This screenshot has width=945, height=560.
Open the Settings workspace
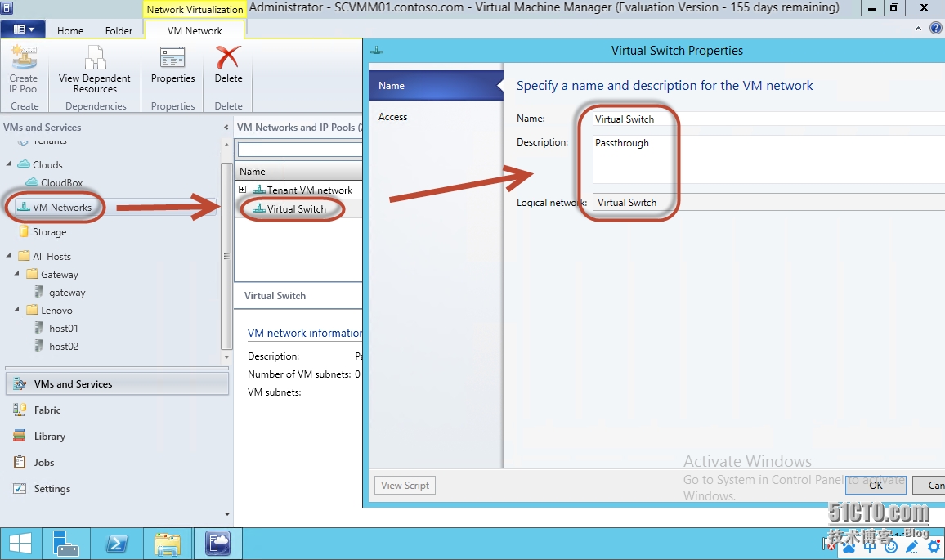(117, 489)
